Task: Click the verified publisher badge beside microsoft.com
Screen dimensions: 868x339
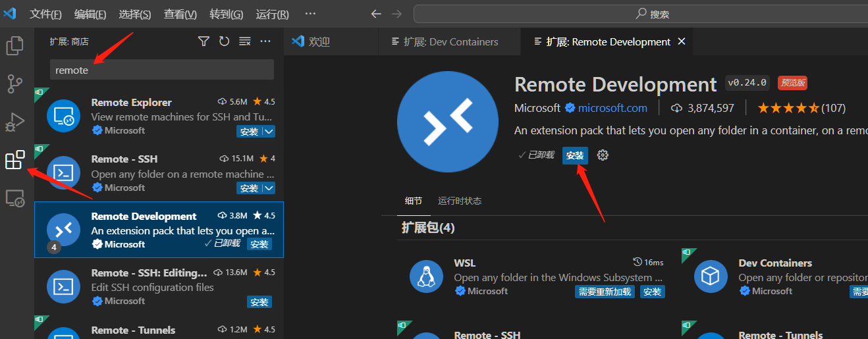Action: pos(570,108)
